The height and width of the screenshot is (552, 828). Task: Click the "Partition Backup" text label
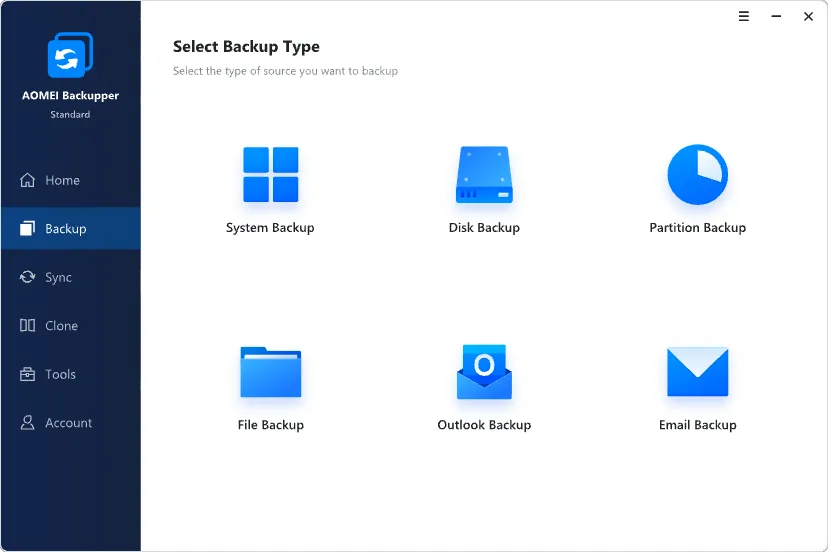[697, 228]
